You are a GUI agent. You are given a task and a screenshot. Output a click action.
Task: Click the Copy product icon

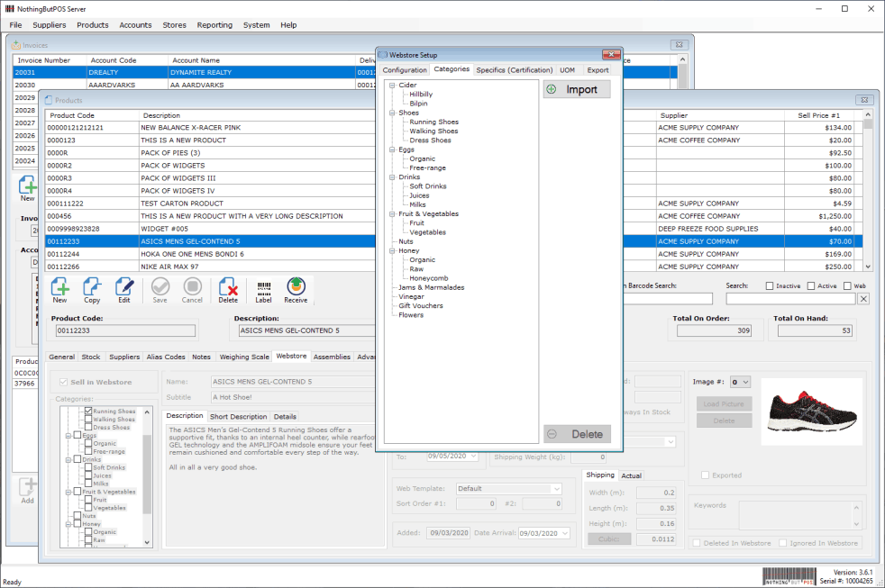(92, 290)
